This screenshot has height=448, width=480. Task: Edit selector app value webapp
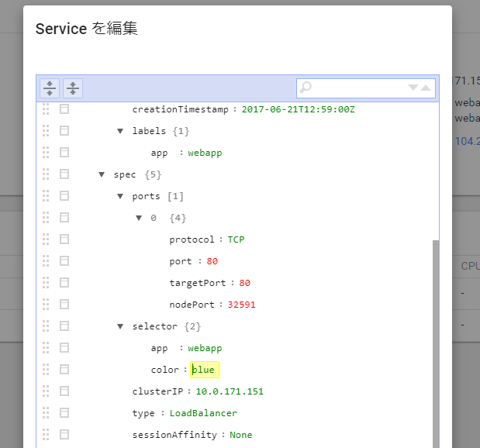point(205,348)
